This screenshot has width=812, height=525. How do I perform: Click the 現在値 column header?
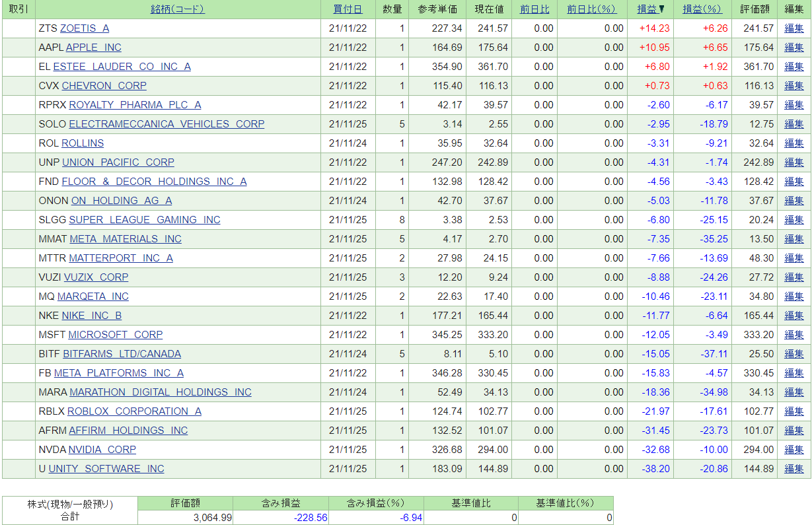pyautogui.click(x=489, y=9)
